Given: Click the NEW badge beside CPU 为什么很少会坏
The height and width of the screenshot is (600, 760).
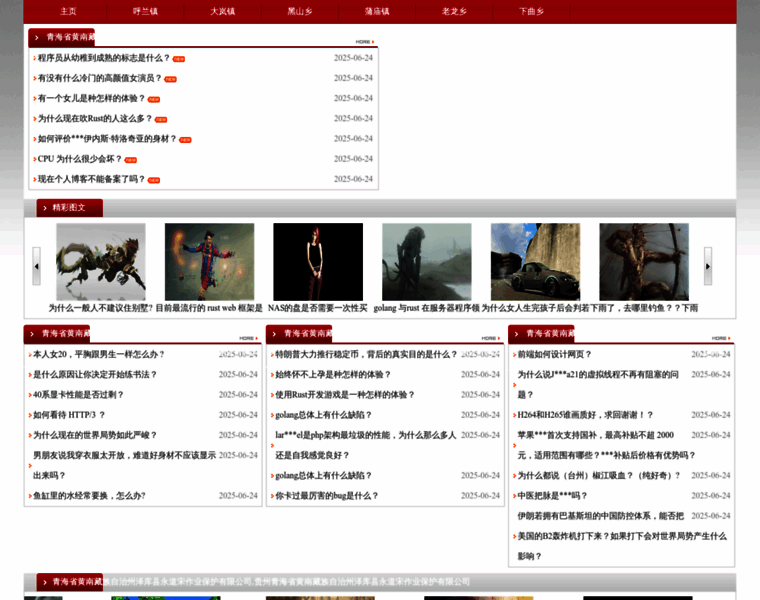Looking at the screenshot, I should [x=131, y=160].
